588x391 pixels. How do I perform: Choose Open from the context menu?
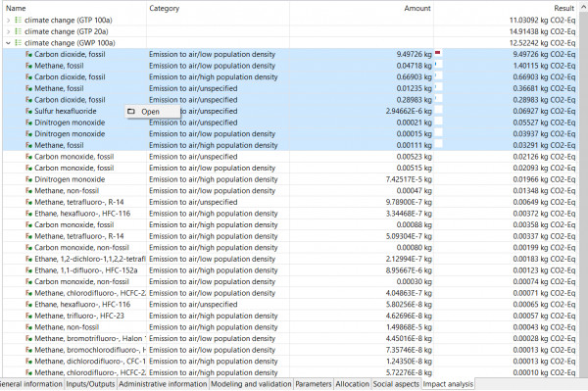click(152, 112)
